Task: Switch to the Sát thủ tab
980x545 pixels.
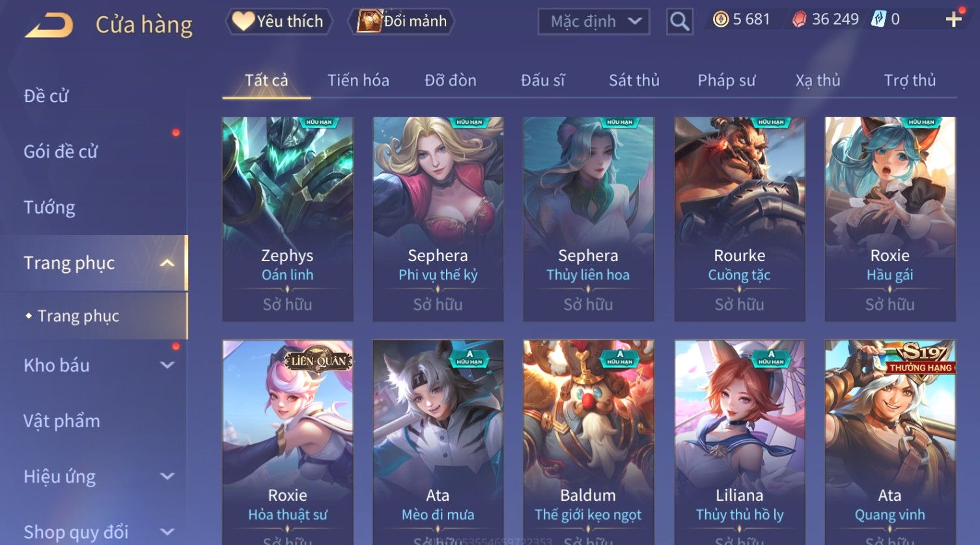Action: point(634,81)
